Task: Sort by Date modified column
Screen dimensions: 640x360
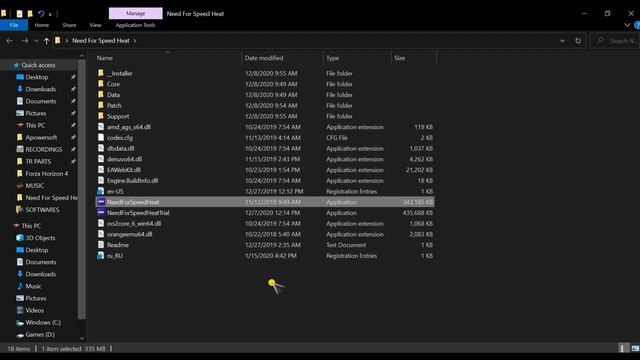Action: point(282,58)
